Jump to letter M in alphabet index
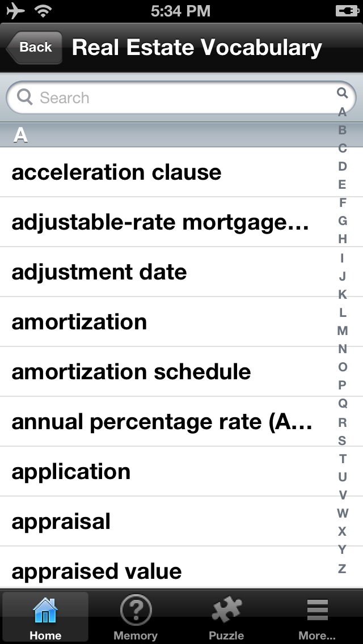The height and width of the screenshot is (644, 363). 342,331
